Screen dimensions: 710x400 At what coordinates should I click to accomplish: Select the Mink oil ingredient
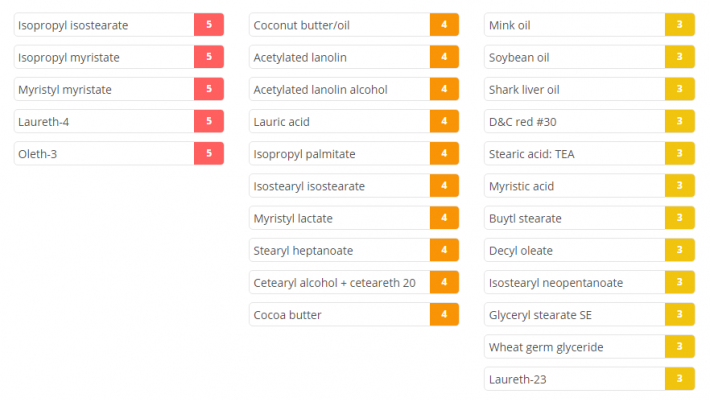pos(509,25)
